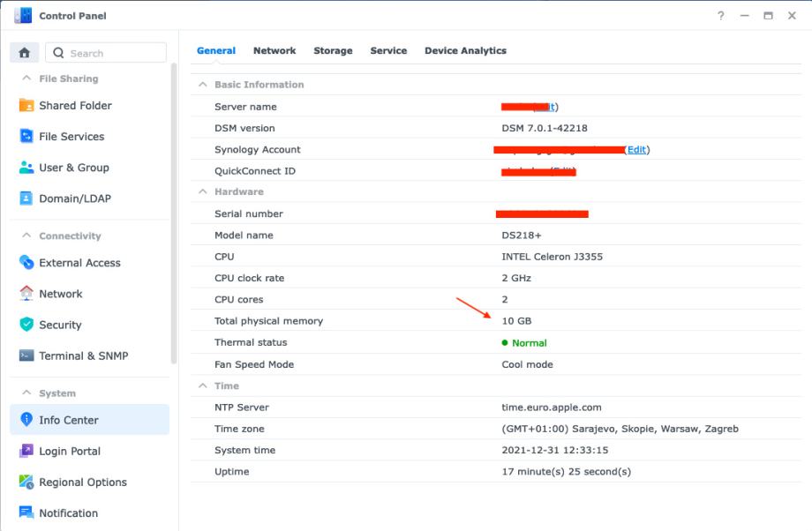Focus the Search input field

pyautogui.click(x=106, y=53)
